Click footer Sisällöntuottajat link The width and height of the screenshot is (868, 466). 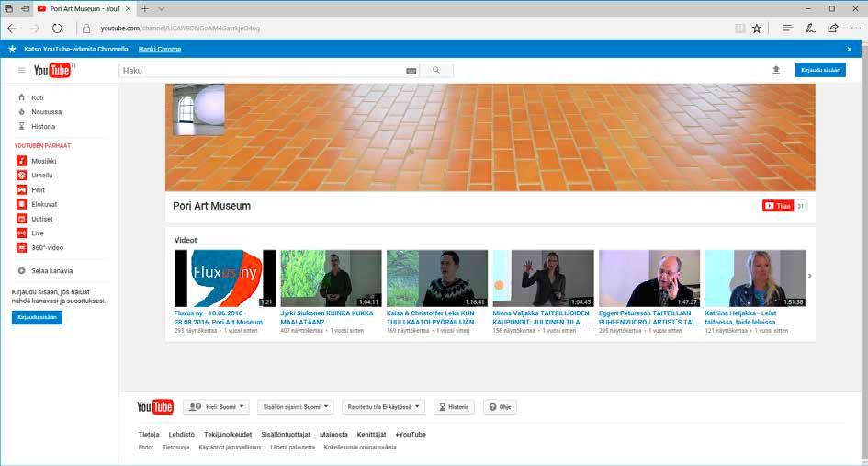(286, 435)
